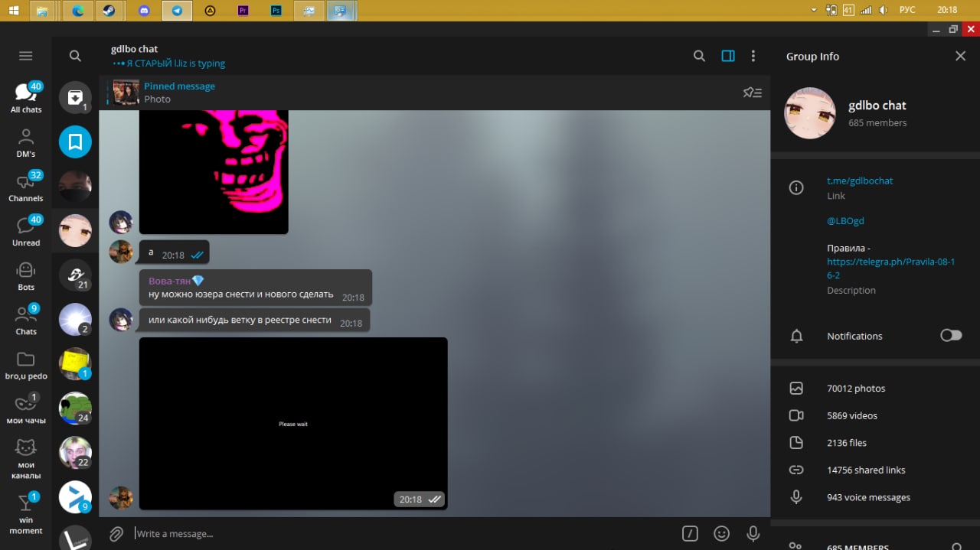Switch the РУС input language indicator
980x550 pixels.
(906, 10)
